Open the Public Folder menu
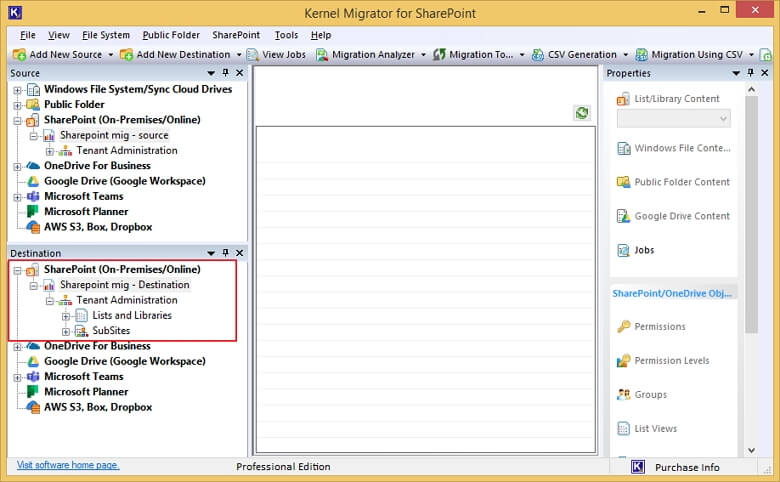The width and height of the screenshot is (780, 482). pyautogui.click(x=171, y=35)
